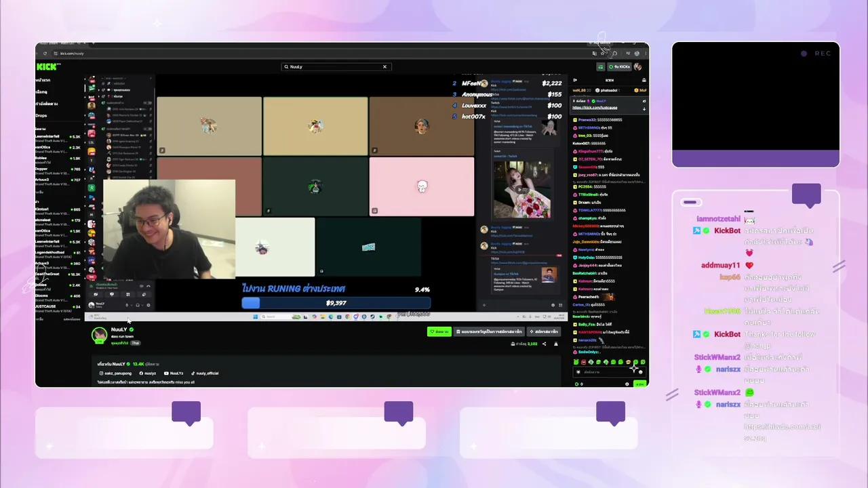Collapse the Kick chat panel
This screenshot has height=488, width=868.
coord(575,80)
